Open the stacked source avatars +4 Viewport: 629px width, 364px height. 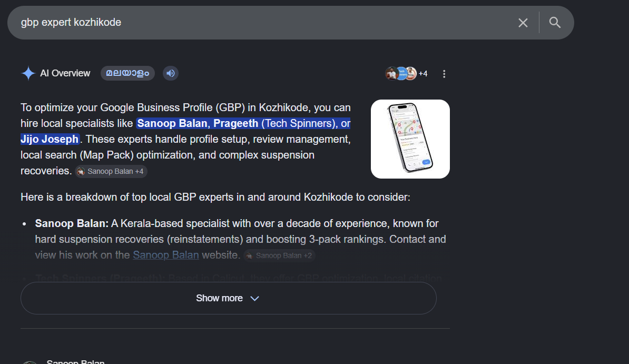(x=406, y=73)
